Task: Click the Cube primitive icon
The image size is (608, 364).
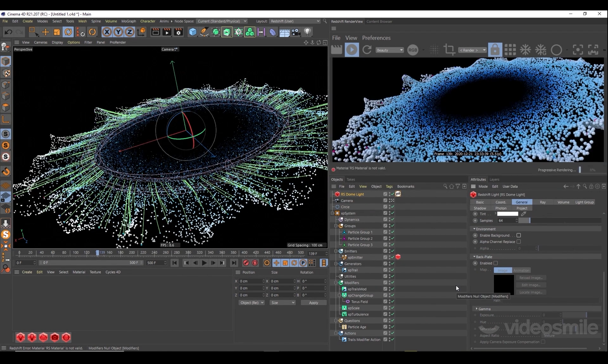Action: click(x=193, y=32)
